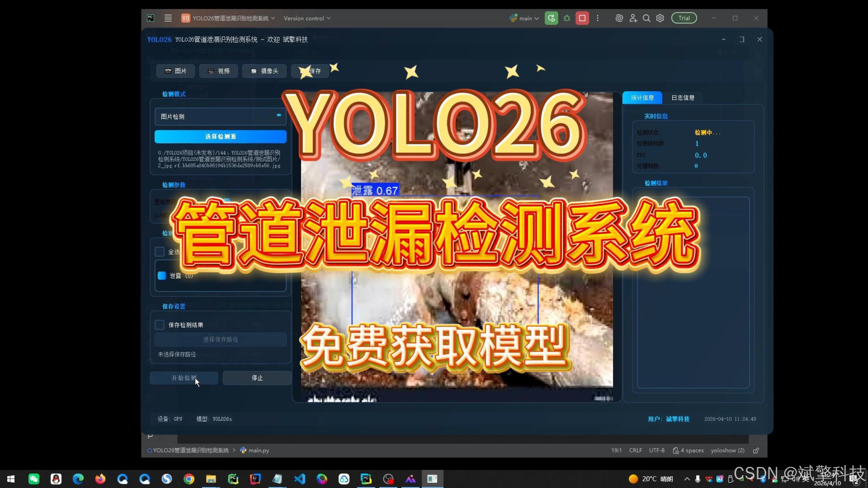868x488 pixels.
Task: Open QQ penguin from the taskbar
Action: pyautogui.click(x=56, y=479)
